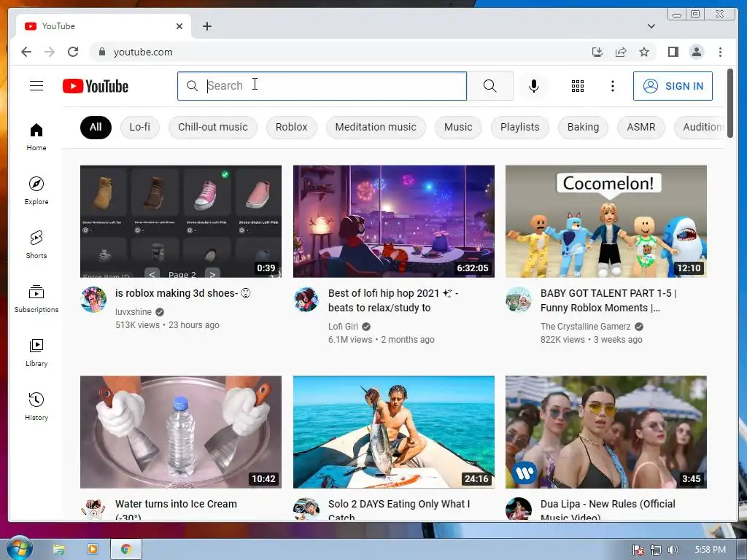Click the YouTube logo
Screen dimensions: 747x560
(x=96, y=86)
